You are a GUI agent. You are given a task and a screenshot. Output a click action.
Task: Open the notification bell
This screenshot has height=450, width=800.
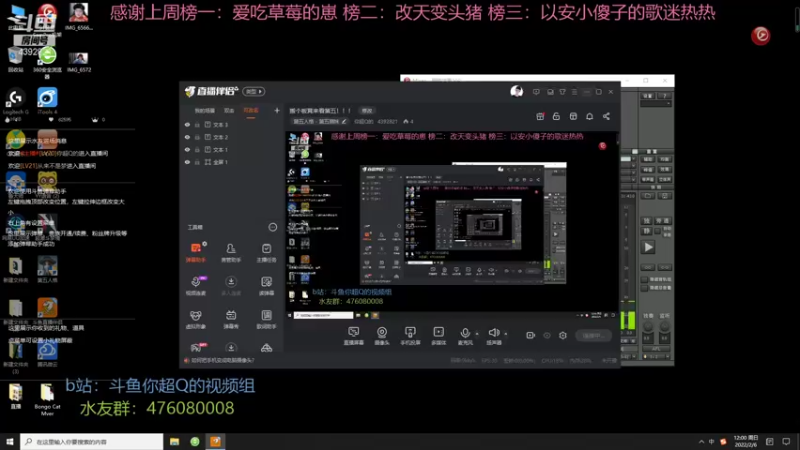[589, 116]
